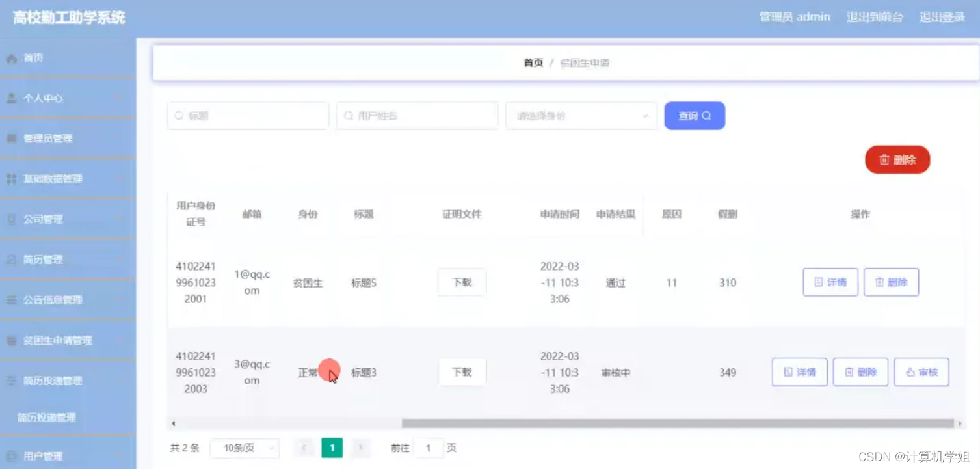Click the 通过 result cell

[x=616, y=283]
